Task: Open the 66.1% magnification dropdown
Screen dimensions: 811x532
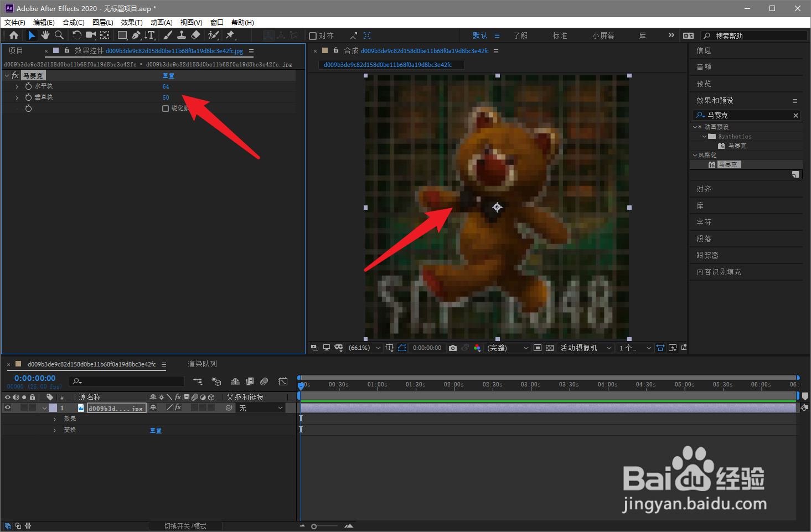Action: [365, 348]
